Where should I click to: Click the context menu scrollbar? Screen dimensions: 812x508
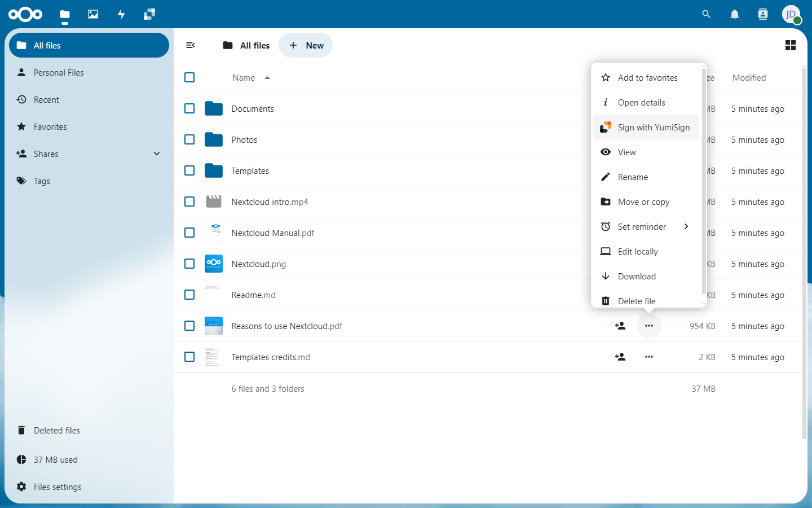(703, 181)
